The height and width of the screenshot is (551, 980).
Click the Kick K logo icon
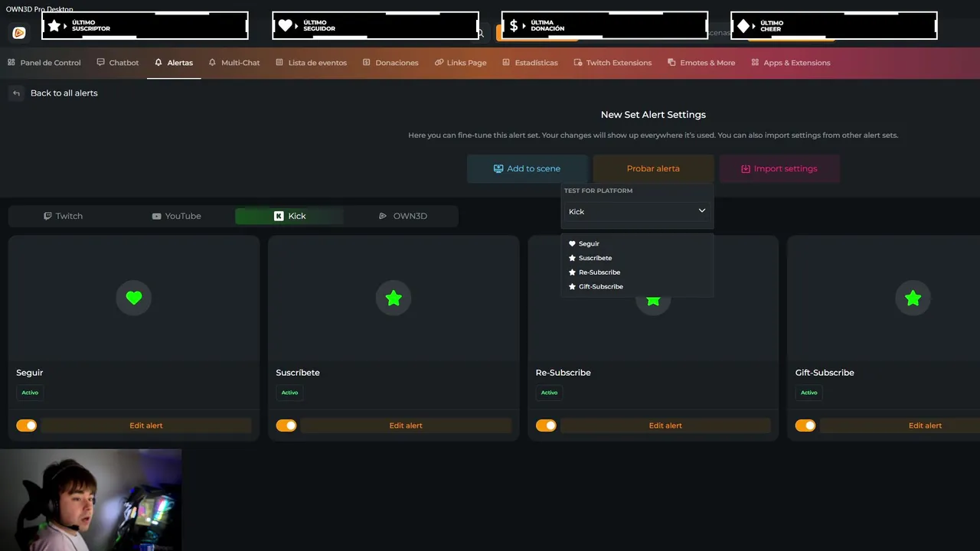[279, 216]
